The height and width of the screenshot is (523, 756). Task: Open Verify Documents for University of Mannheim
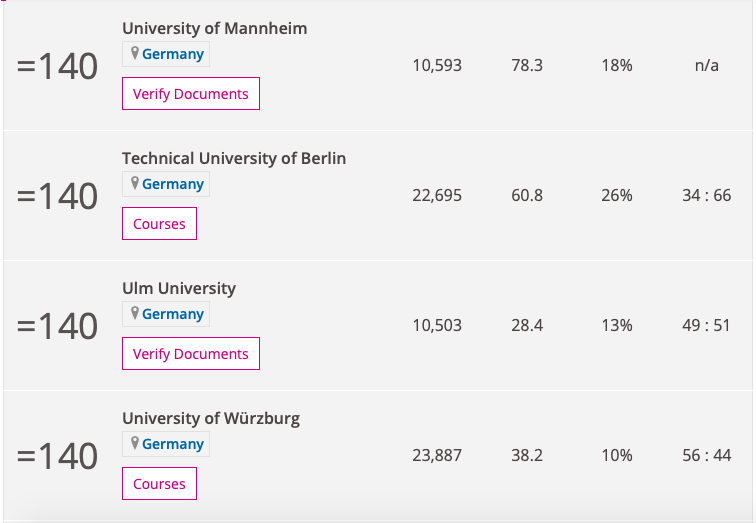[190, 94]
